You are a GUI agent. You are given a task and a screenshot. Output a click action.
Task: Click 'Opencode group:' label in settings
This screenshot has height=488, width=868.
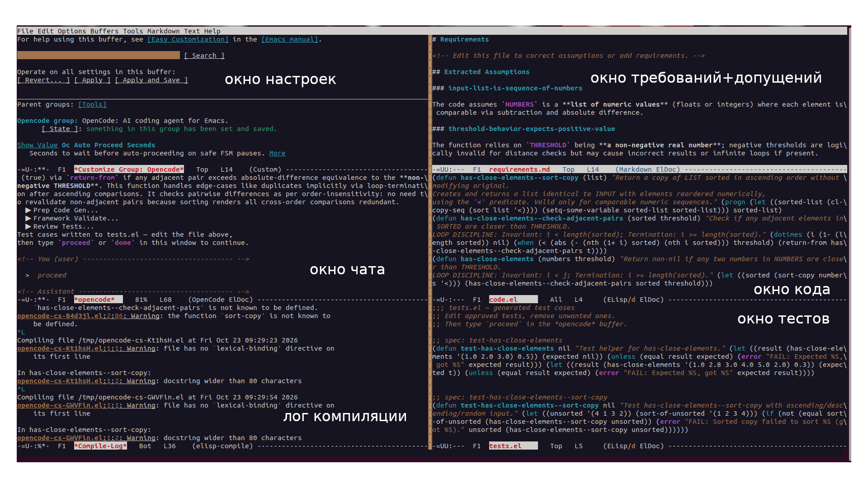[x=47, y=121]
